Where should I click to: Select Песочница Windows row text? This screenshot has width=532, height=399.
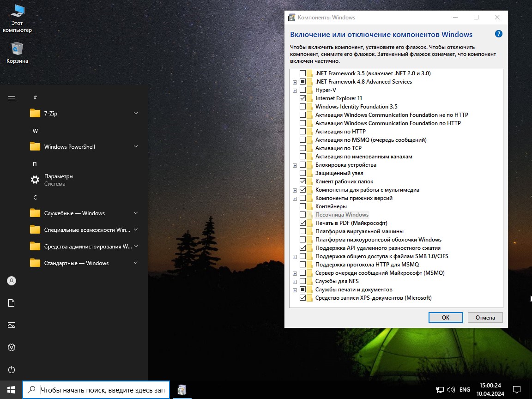click(342, 214)
